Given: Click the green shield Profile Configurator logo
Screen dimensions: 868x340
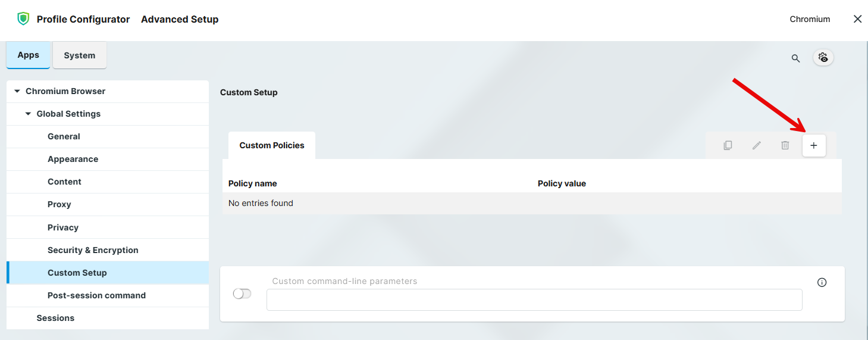Looking at the screenshot, I should click(23, 19).
